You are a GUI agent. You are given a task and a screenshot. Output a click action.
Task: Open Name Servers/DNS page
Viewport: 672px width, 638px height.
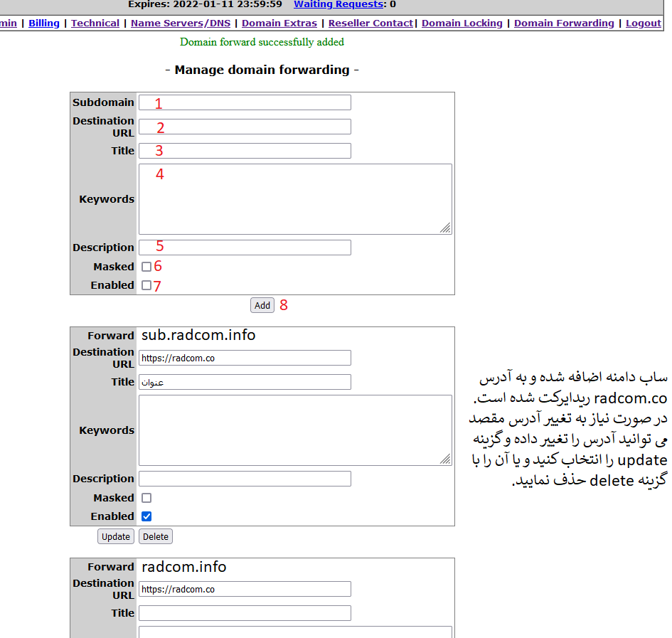pyautogui.click(x=181, y=23)
